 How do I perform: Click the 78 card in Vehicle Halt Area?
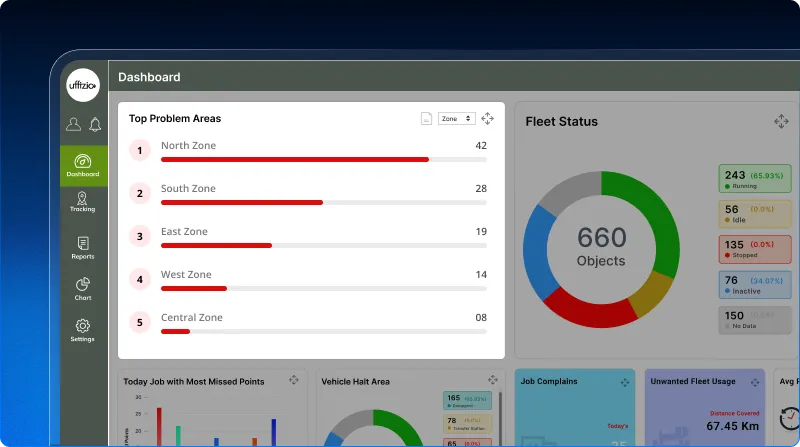467,424
